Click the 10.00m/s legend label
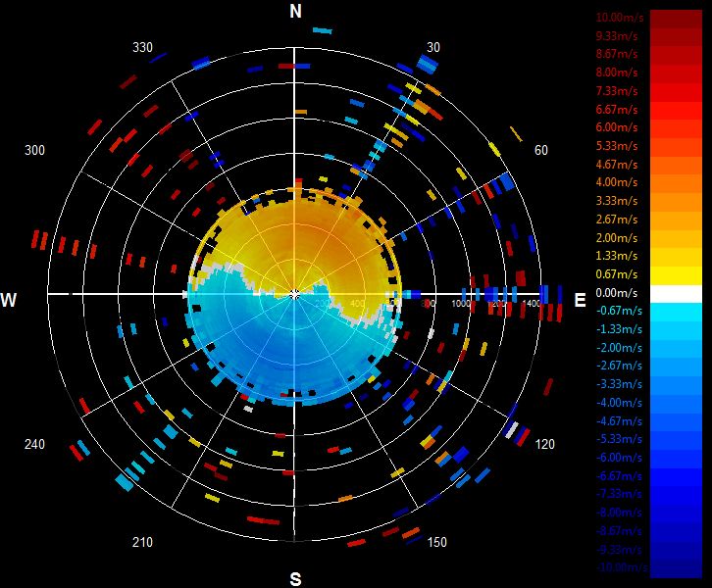Screen dimensions: 712x588 coord(620,18)
